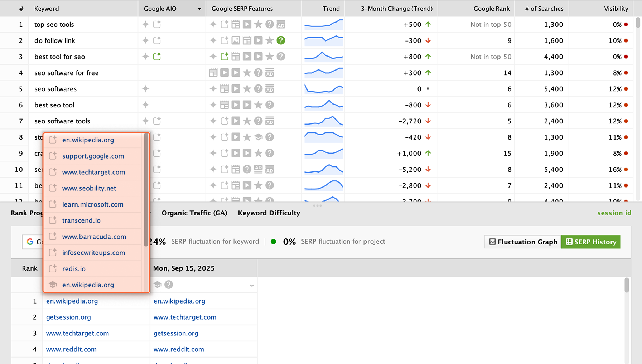Click image pack icon in do follow link row
Viewport: 642px width, 364px height.
[x=236, y=40]
